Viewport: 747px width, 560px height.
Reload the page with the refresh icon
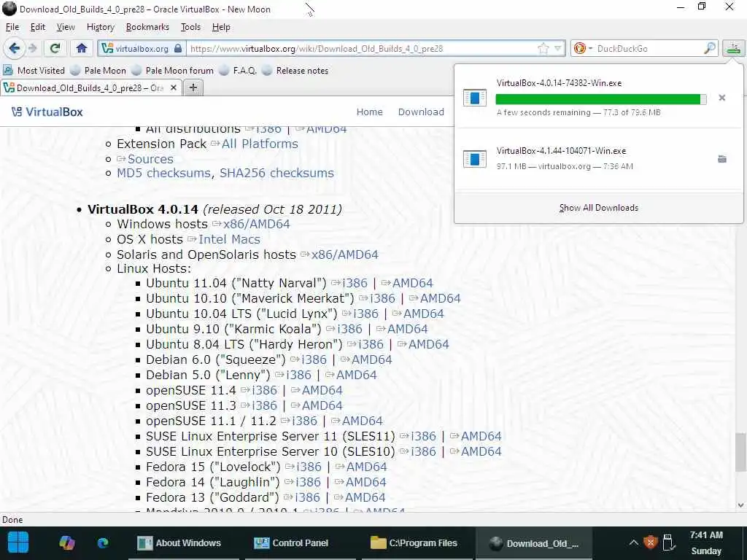[55, 48]
